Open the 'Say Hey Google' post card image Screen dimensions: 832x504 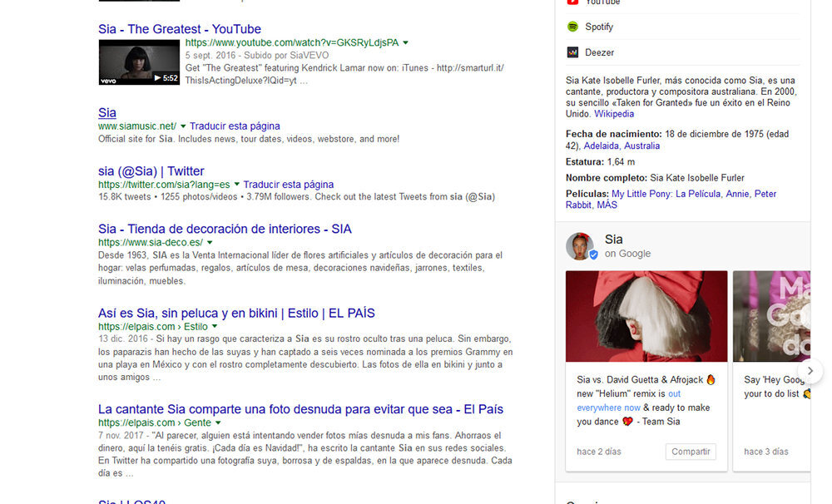coord(771,316)
